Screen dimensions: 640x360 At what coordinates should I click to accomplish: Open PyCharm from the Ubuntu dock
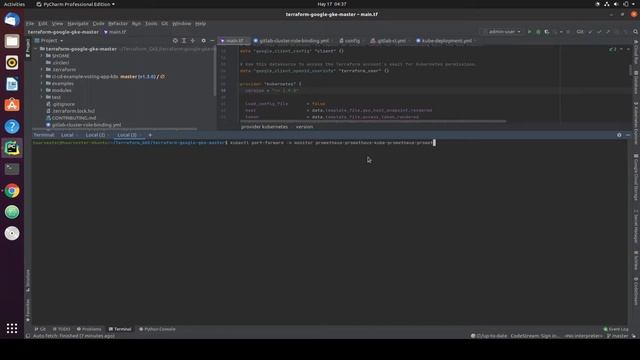tap(12, 148)
